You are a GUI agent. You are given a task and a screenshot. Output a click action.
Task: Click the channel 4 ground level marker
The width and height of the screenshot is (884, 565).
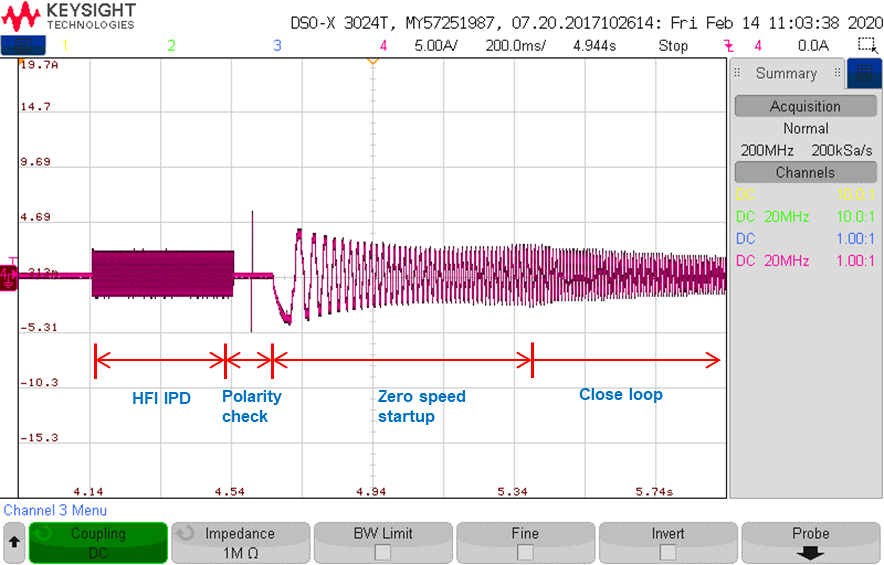[8, 277]
